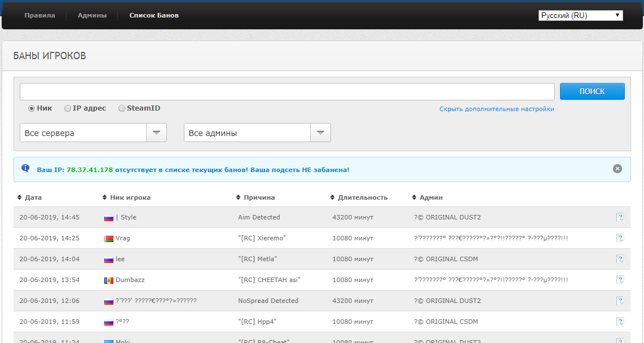Click the ПОИСК search button
Image resolution: width=644 pixels, height=343 pixels.
click(592, 91)
